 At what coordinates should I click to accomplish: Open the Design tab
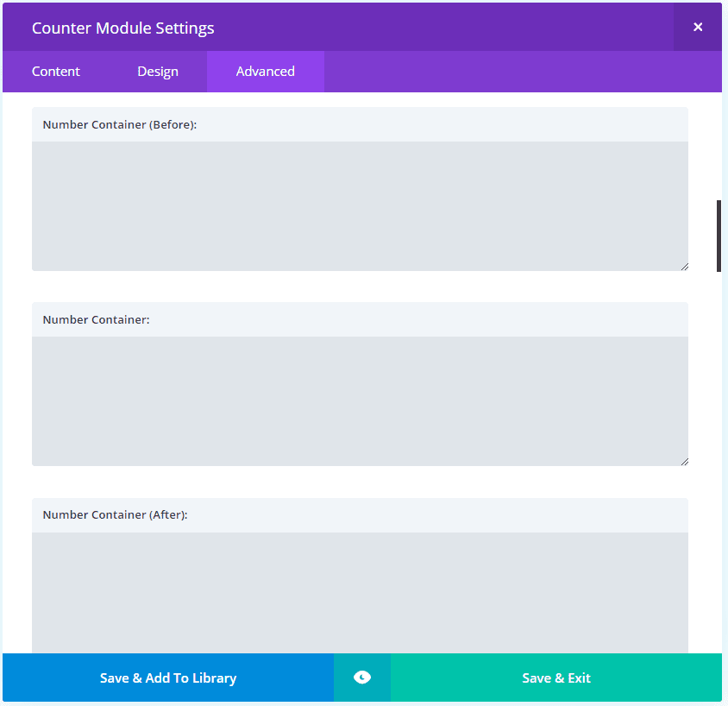coord(158,72)
